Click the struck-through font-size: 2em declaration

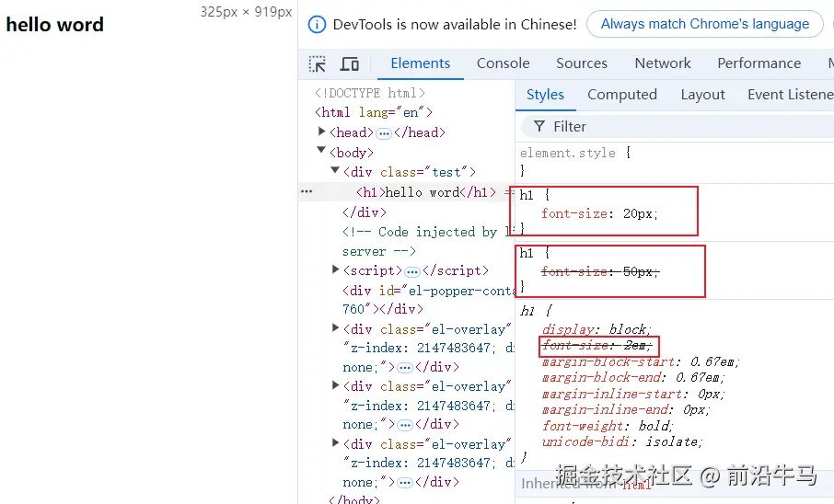597,346
